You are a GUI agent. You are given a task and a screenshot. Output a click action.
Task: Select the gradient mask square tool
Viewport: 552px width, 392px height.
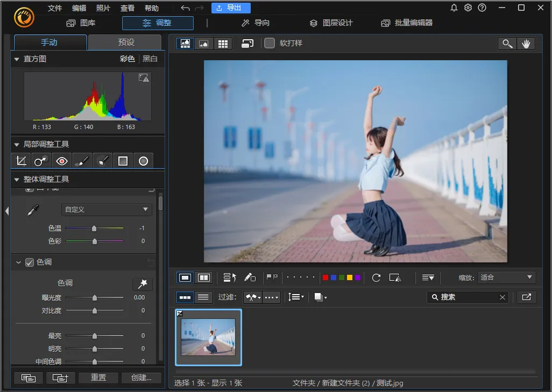pyautogui.click(x=123, y=161)
